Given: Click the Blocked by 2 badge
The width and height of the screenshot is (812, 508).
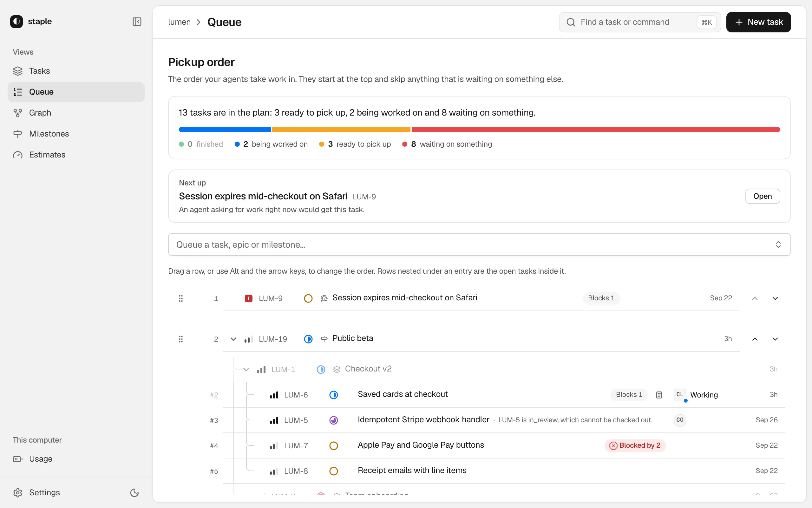Looking at the screenshot, I should tap(635, 445).
